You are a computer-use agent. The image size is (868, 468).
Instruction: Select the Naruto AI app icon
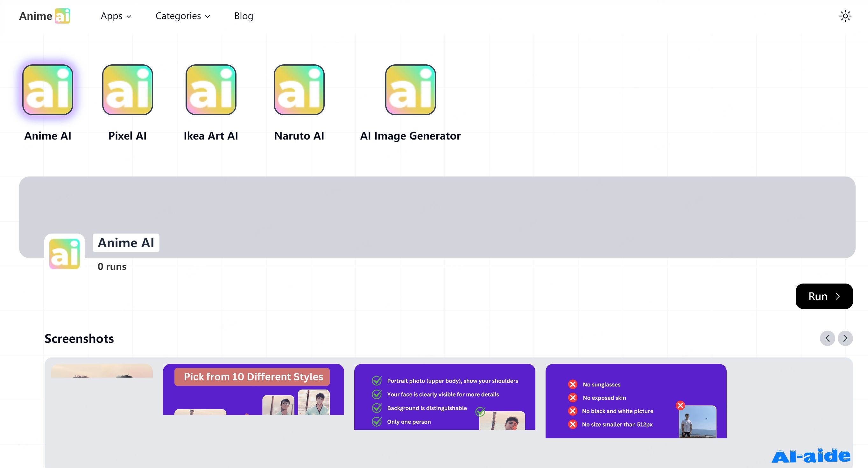(x=299, y=90)
